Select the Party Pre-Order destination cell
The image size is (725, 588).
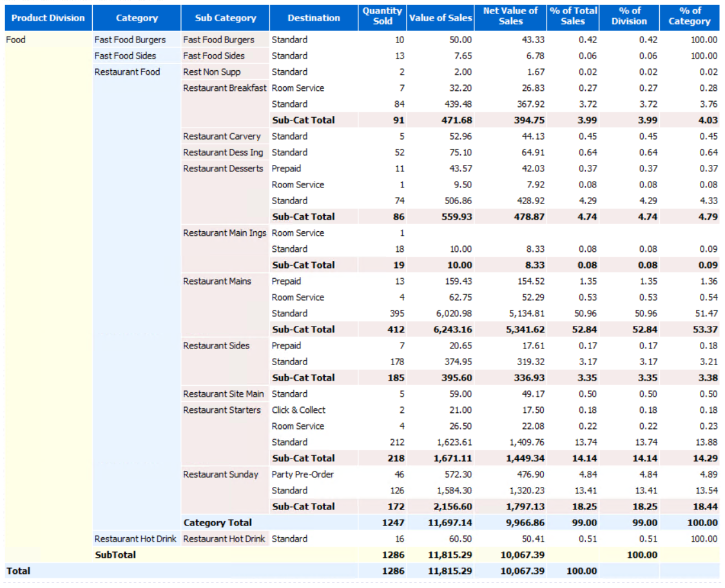(x=302, y=475)
